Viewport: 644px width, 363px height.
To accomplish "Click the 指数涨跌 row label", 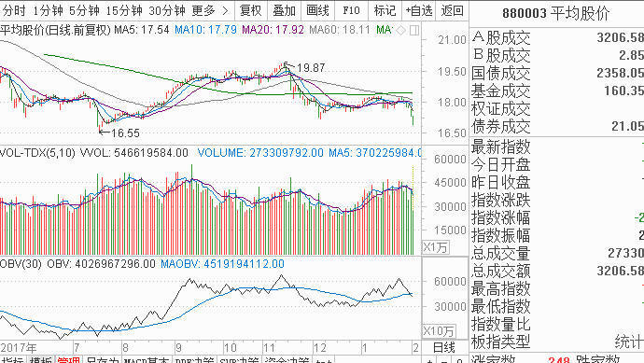I will 501,201.
